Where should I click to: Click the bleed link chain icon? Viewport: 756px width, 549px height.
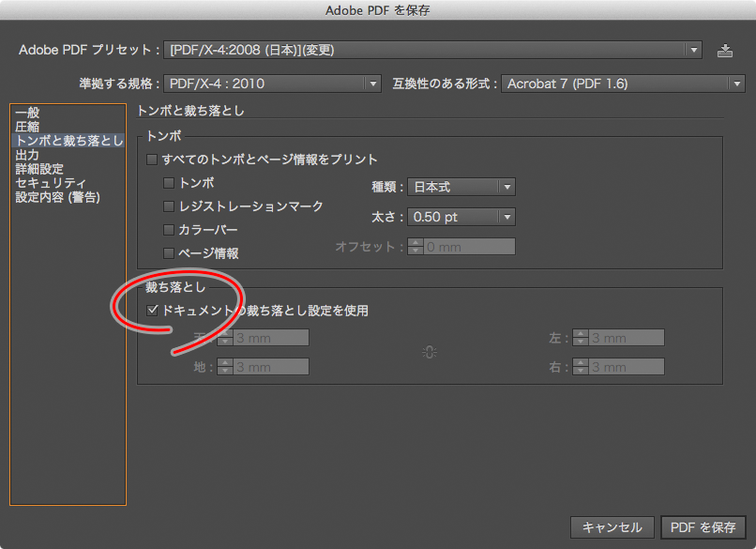tap(430, 352)
